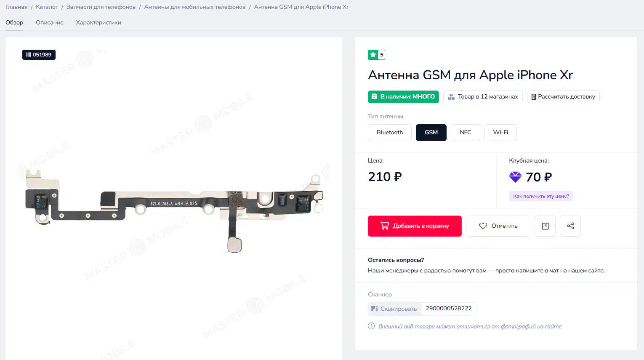Select the Bluetooth antenna type
644x360 pixels.
390,133
